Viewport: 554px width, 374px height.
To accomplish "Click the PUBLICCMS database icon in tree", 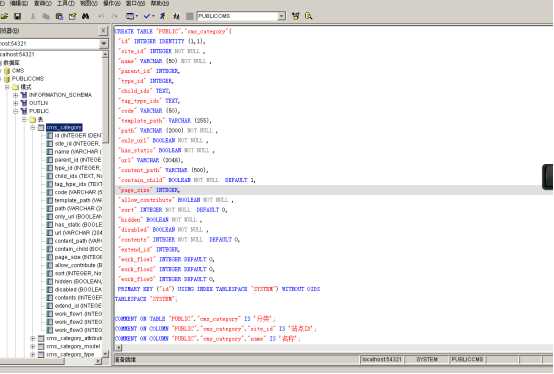I will [7, 78].
